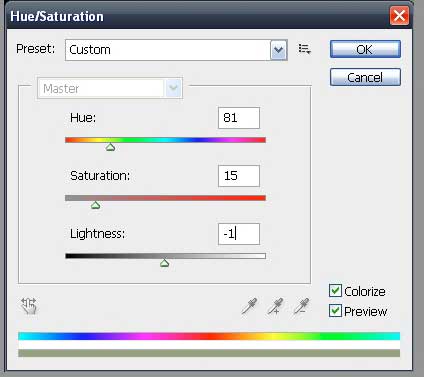Viewport: 424px width, 377px height.
Task: Confirm changes with OK button
Action: tap(365, 49)
